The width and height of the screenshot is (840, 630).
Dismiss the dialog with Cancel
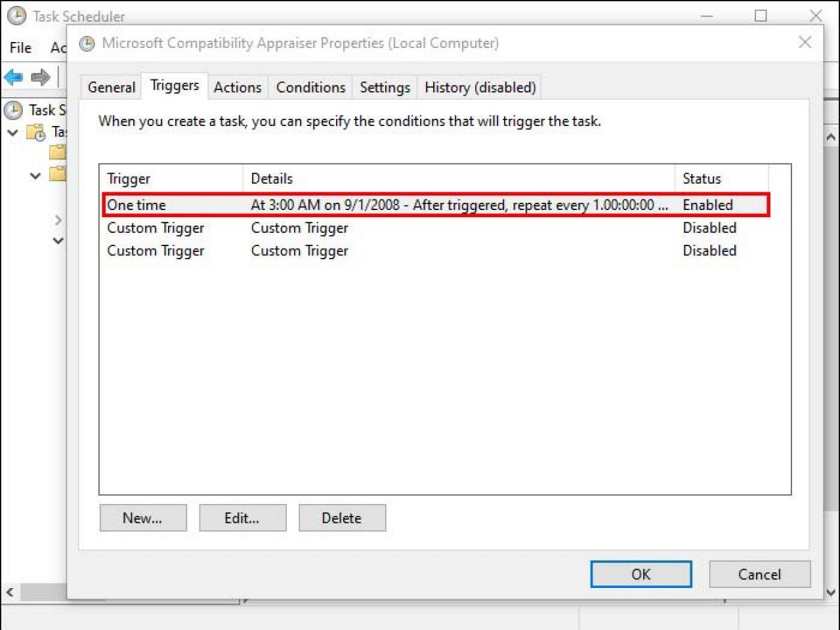coord(759,574)
